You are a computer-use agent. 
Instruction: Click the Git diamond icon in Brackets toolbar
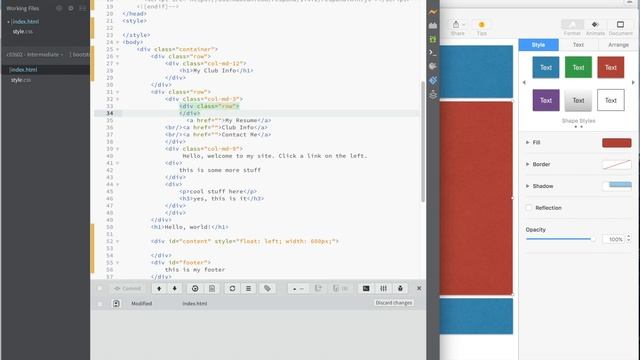433,80
